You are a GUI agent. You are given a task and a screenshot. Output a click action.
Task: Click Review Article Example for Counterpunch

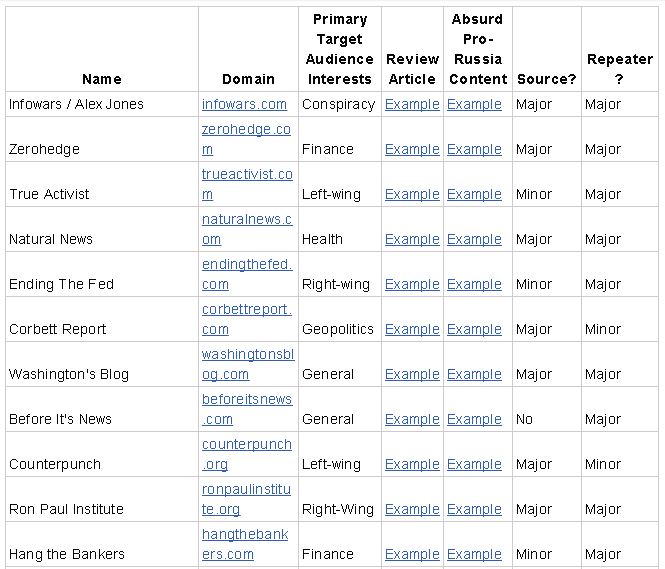pos(412,464)
